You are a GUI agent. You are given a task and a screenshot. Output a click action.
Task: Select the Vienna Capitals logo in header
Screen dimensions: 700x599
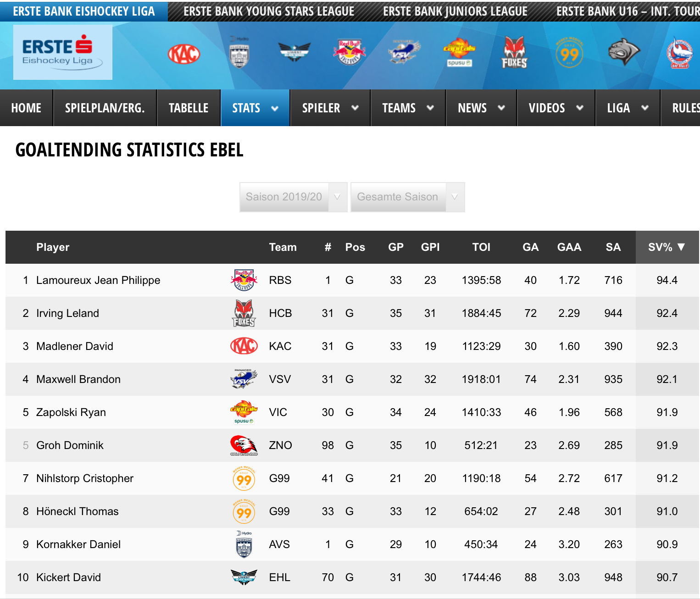(x=459, y=52)
